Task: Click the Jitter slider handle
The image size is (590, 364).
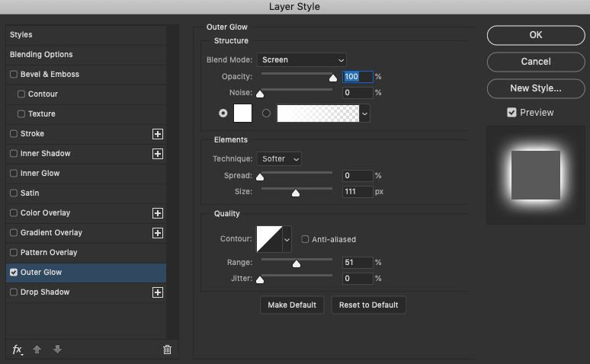Action: point(260,279)
